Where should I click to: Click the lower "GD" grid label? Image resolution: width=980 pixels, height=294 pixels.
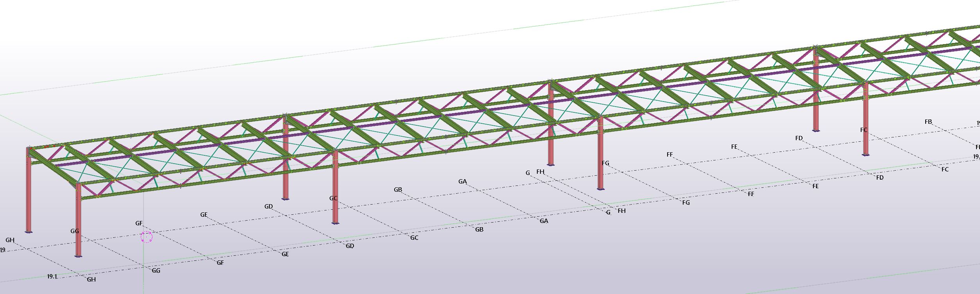coord(350,246)
